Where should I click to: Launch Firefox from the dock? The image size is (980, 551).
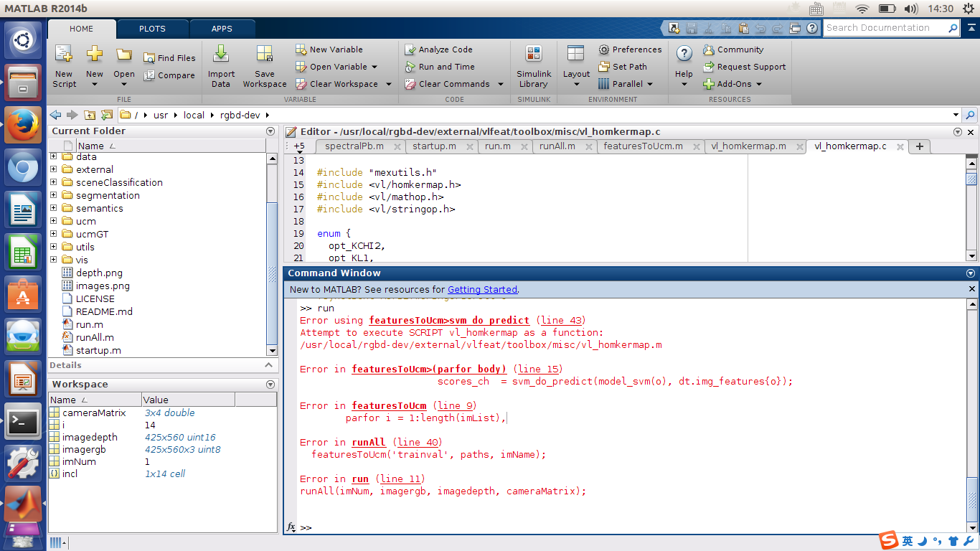tap(23, 125)
